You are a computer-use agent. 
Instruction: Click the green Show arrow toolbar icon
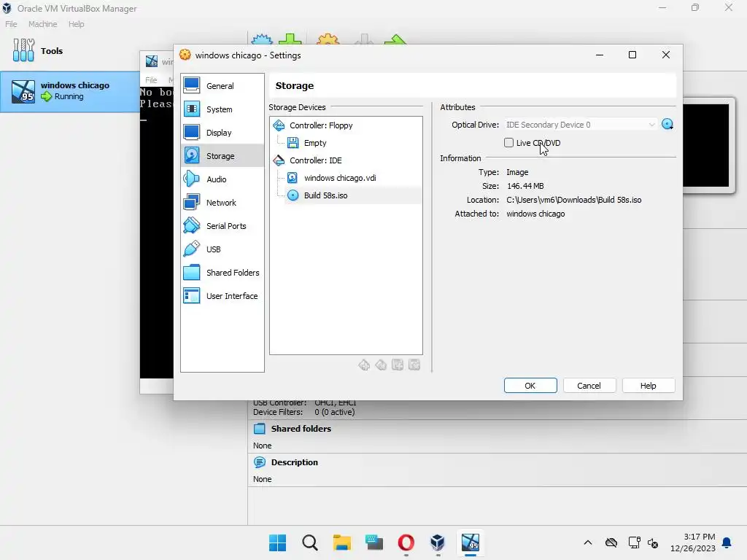tap(395, 39)
